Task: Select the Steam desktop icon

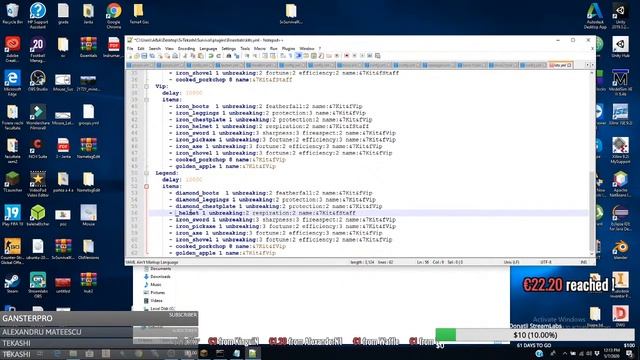Action: (x=12, y=283)
